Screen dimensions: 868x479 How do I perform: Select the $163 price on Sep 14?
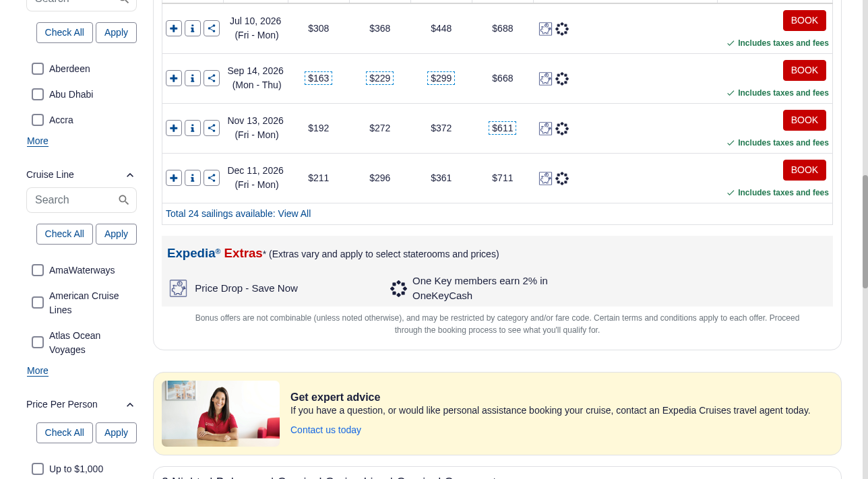(x=318, y=78)
